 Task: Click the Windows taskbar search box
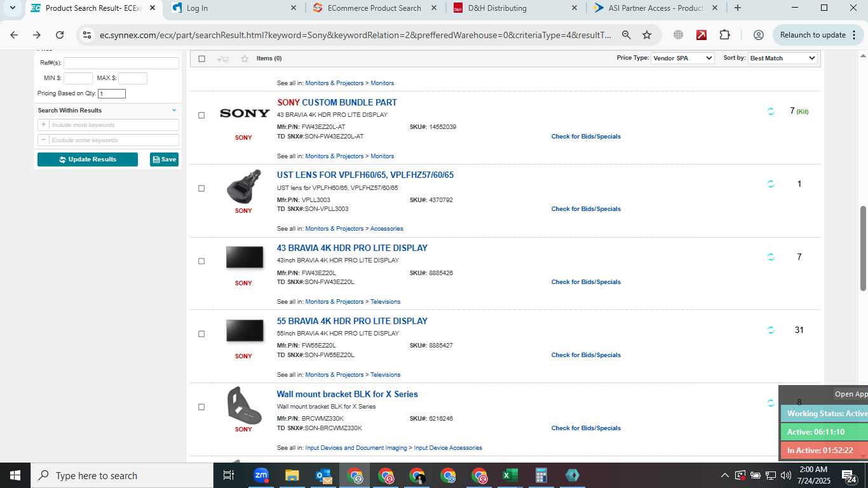[x=122, y=475]
